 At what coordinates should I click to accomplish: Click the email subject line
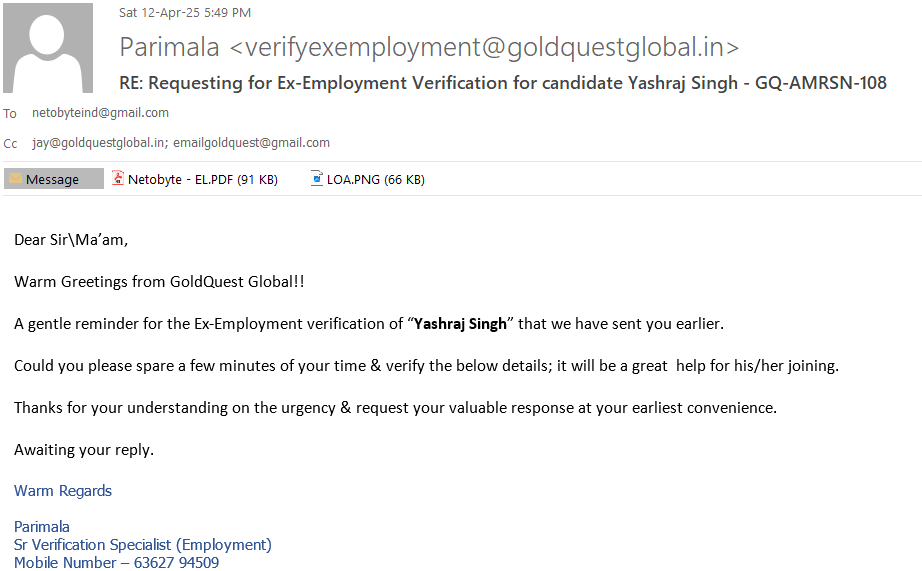502,83
